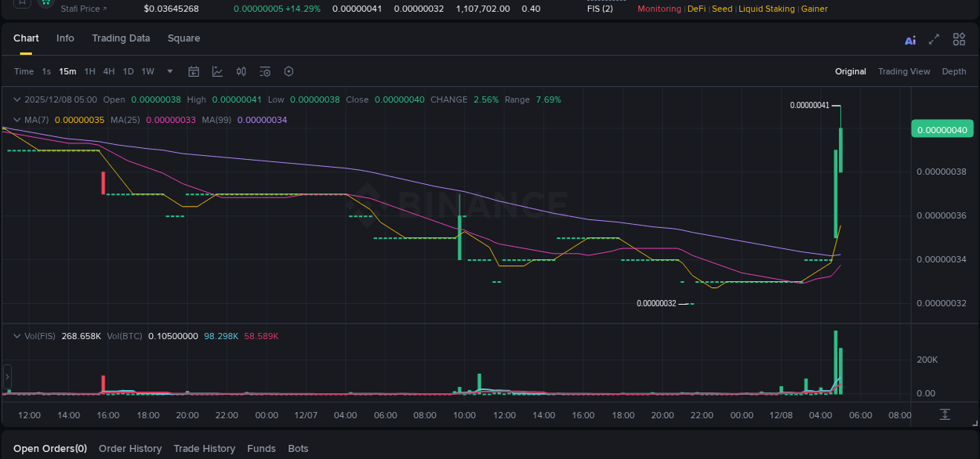
Task: Click the download chart data icon
Action: point(945,414)
